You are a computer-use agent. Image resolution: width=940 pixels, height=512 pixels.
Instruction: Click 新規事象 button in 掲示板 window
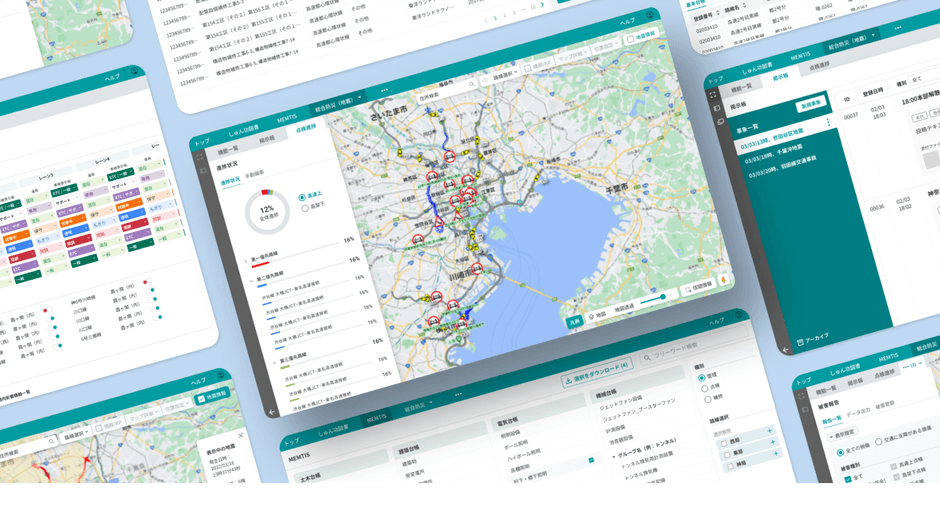pos(811,105)
